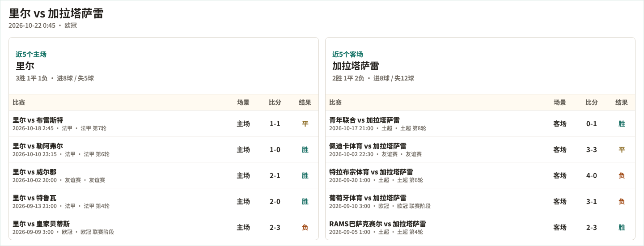644x246 pixels.
Task: Click the 2-3 score of the 皇家贝蒂斯 match
Action: click(x=275, y=227)
